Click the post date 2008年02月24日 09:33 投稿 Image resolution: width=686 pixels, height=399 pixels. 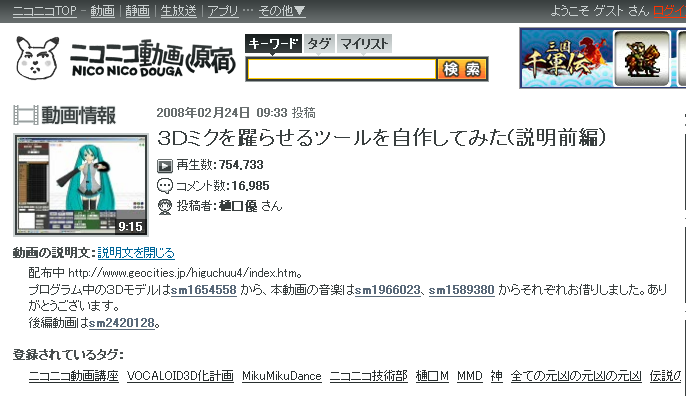tap(236, 113)
